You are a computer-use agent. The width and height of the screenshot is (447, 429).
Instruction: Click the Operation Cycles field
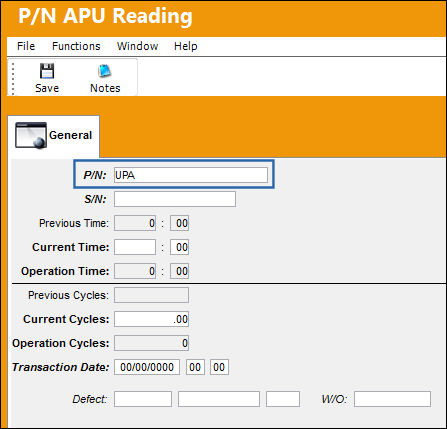tap(151, 343)
